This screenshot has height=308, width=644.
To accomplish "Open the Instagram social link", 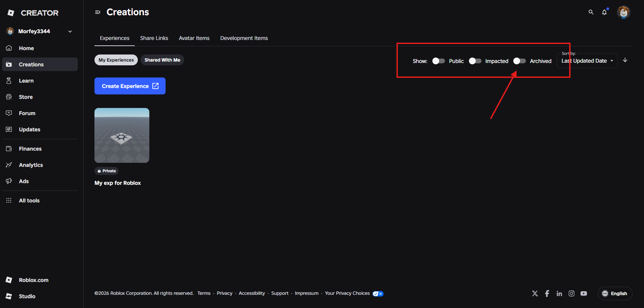I will coord(572,293).
